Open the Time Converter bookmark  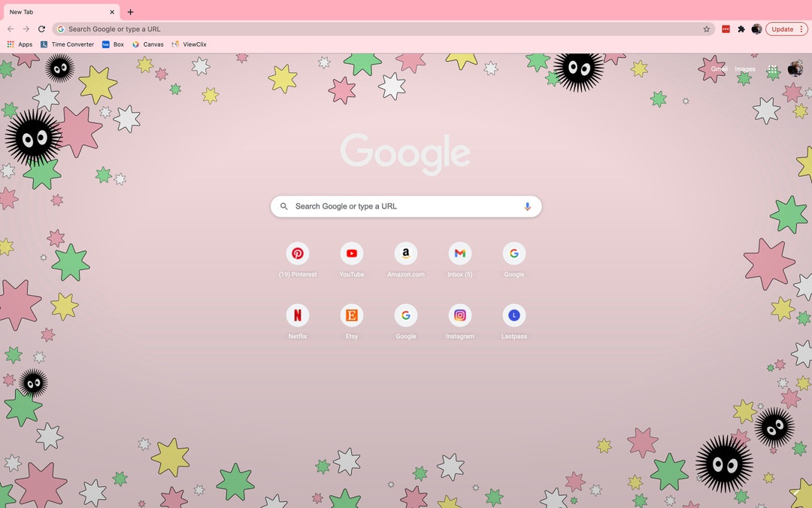click(x=68, y=44)
